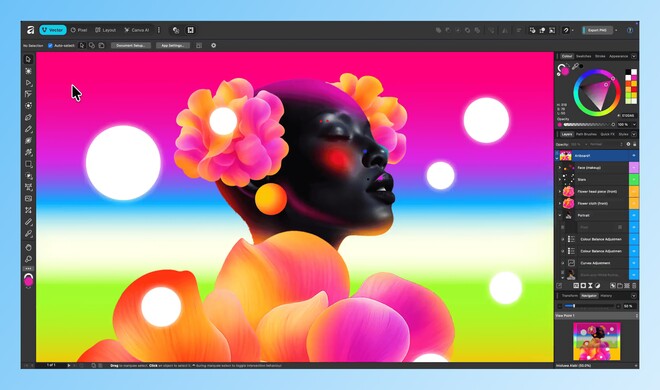The width and height of the screenshot is (660, 390).
Task: Switch to the Transform tab
Action: click(x=570, y=296)
